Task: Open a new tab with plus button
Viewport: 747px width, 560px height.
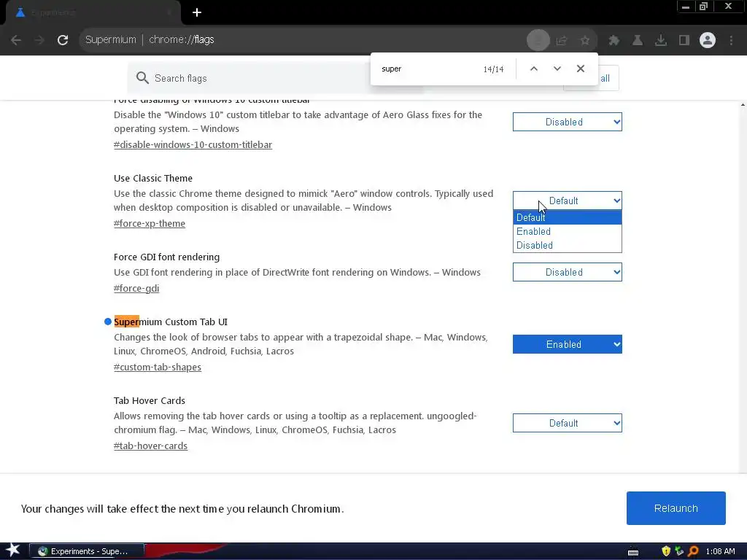Action: [197, 12]
